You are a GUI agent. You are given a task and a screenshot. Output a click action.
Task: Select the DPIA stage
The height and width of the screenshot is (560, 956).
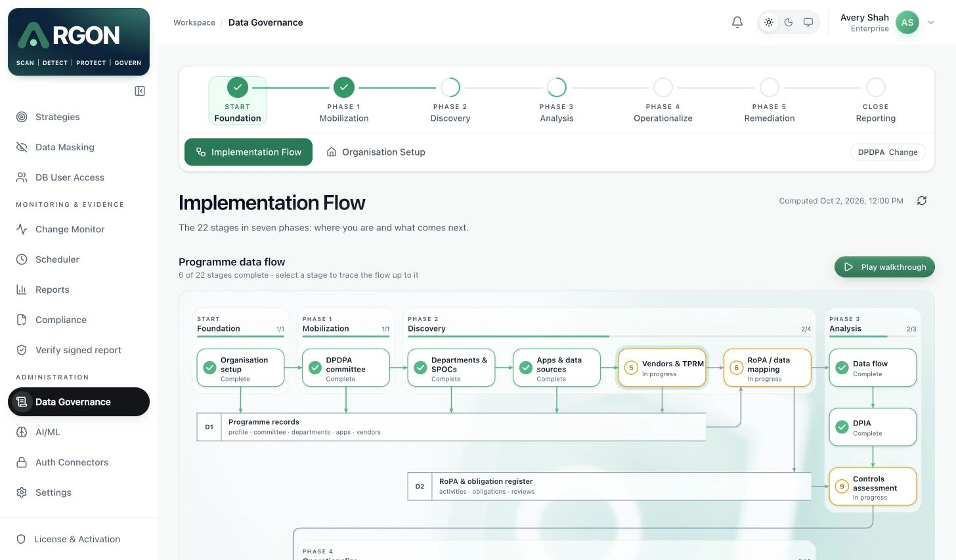(873, 427)
